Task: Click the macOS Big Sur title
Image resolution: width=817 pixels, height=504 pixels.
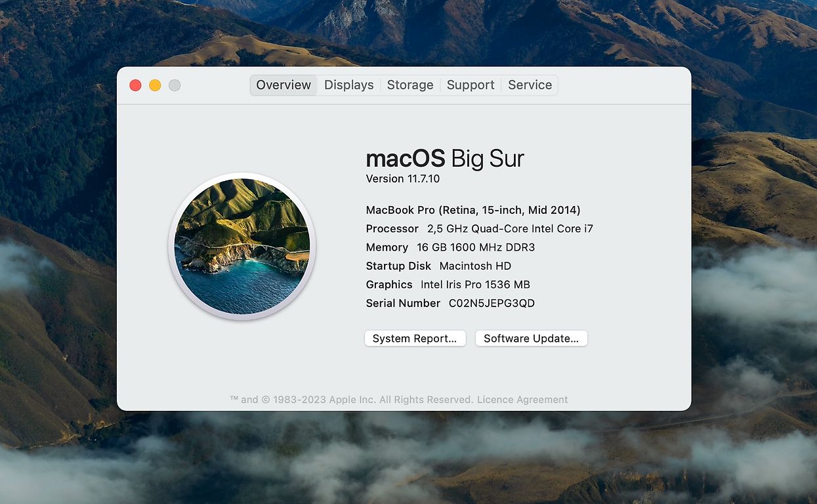Action: coord(445,159)
